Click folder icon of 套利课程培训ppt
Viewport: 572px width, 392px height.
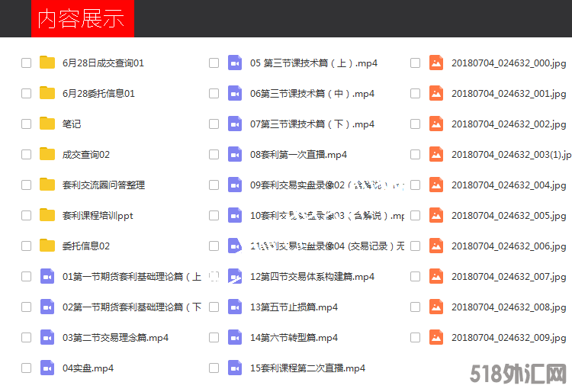point(47,215)
